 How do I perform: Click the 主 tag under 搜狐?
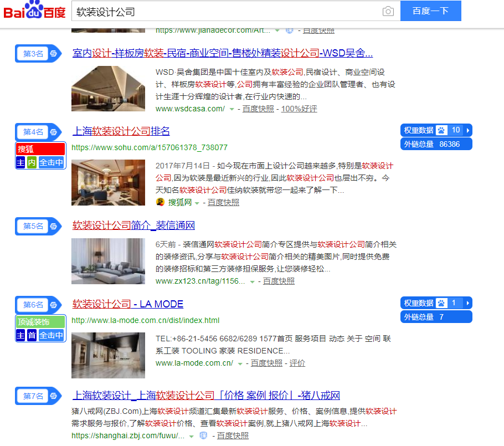tap(20, 163)
